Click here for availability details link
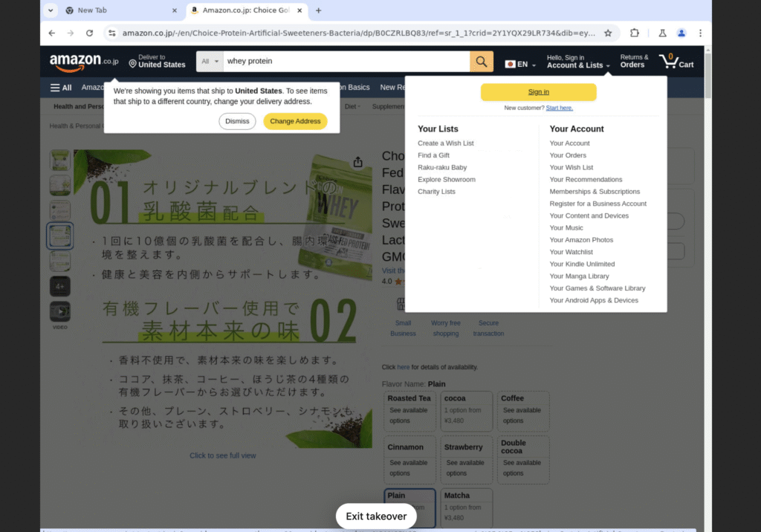This screenshot has width=761, height=532. tap(403, 368)
